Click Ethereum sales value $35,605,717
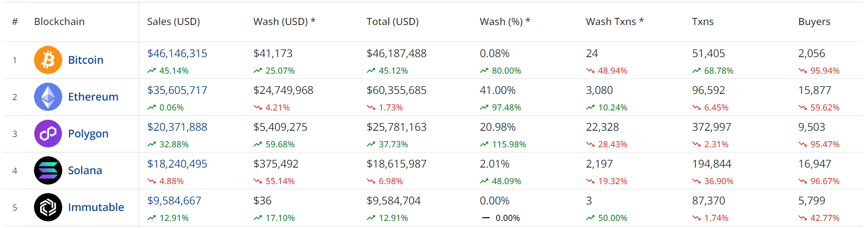This screenshot has width=868, height=228. coord(177,90)
